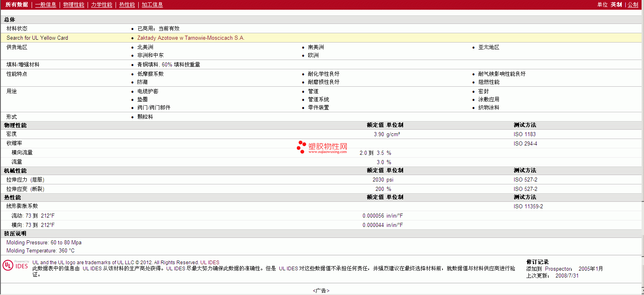The height and width of the screenshot is (295, 644).
Task: Click the <广告> label
Action: click(x=321, y=291)
